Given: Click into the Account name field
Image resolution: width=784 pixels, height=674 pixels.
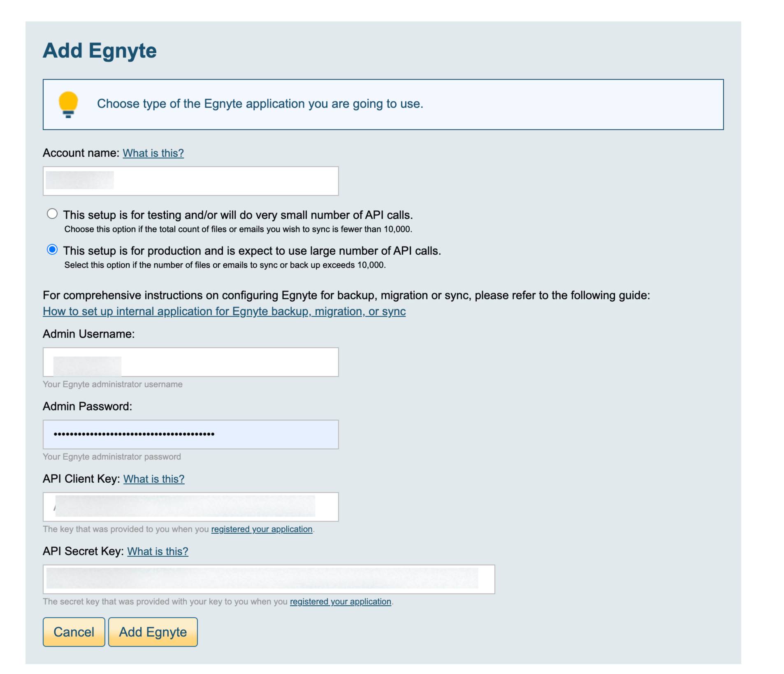Looking at the screenshot, I should coord(190,181).
